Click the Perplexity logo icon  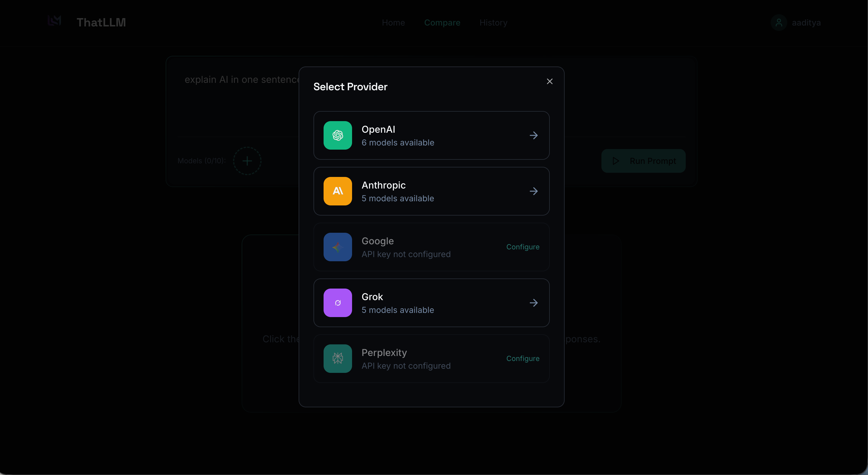point(338,358)
